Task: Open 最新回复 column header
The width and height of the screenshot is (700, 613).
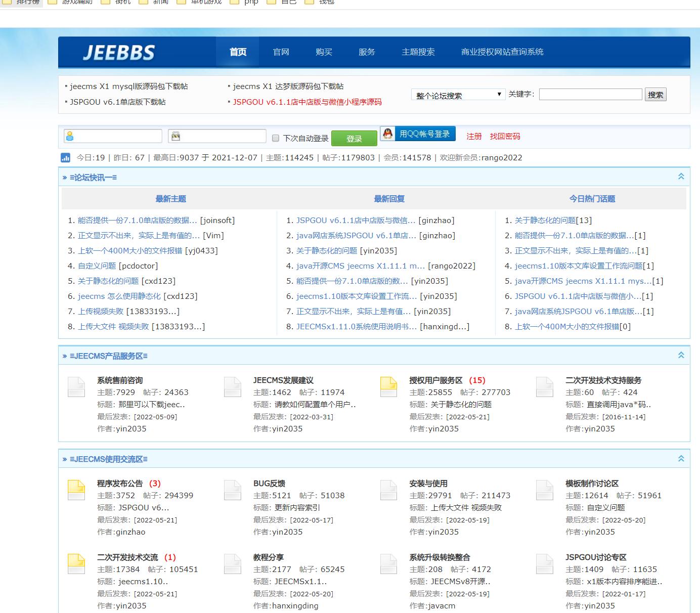Action: pyautogui.click(x=389, y=199)
